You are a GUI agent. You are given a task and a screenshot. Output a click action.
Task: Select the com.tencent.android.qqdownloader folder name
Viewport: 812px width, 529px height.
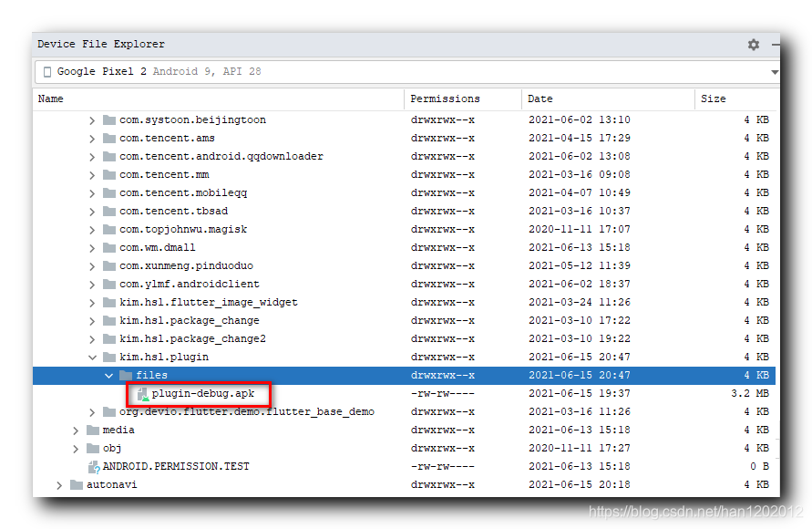click(221, 156)
